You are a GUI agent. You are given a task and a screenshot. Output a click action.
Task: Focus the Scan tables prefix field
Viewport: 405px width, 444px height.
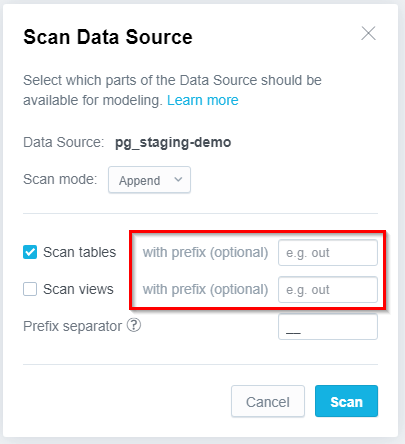tap(328, 253)
